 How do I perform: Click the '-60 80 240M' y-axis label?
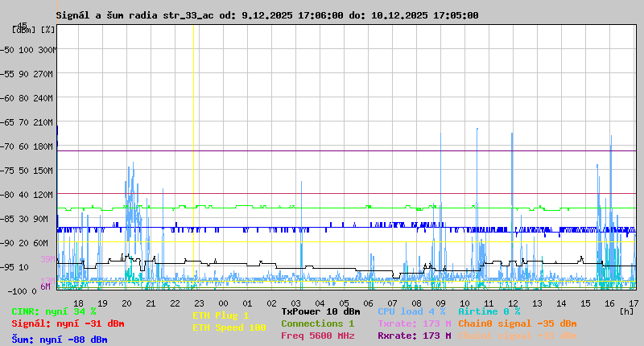[28, 98]
